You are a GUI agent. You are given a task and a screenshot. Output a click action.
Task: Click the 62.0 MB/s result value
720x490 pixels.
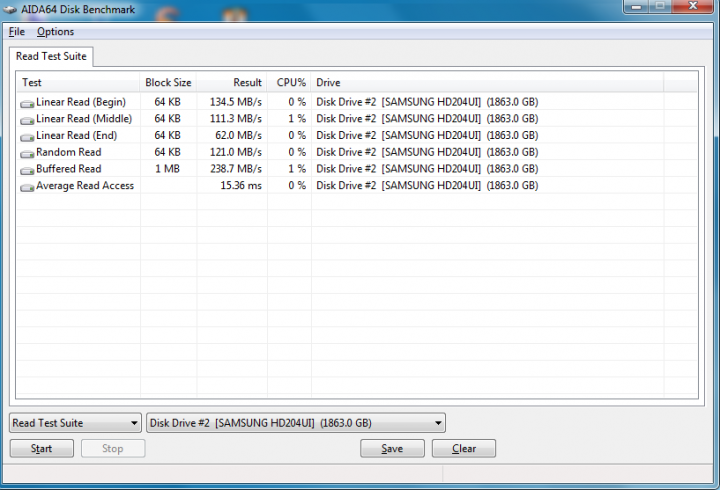click(x=238, y=135)
